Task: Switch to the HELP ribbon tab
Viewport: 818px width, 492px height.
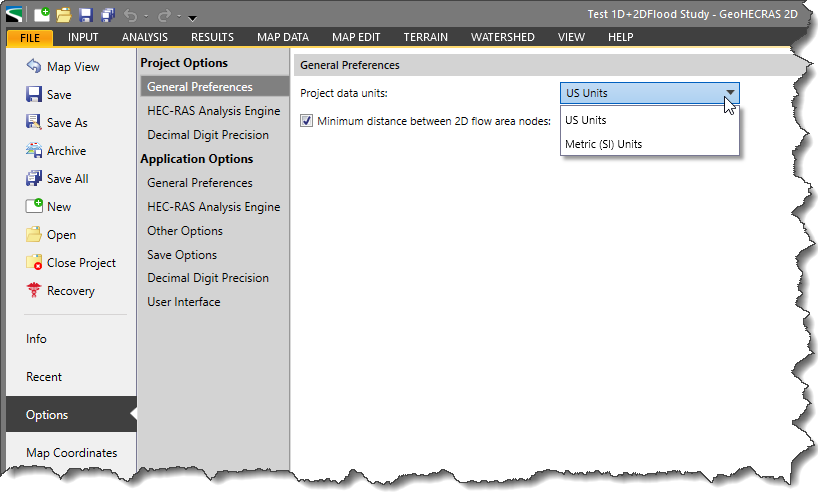Action: 620,38
